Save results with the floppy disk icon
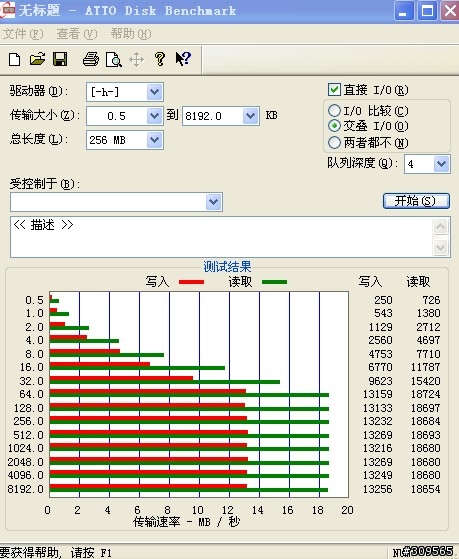The width and height of the screenshot is (459, 559). (x=60, y=59)
